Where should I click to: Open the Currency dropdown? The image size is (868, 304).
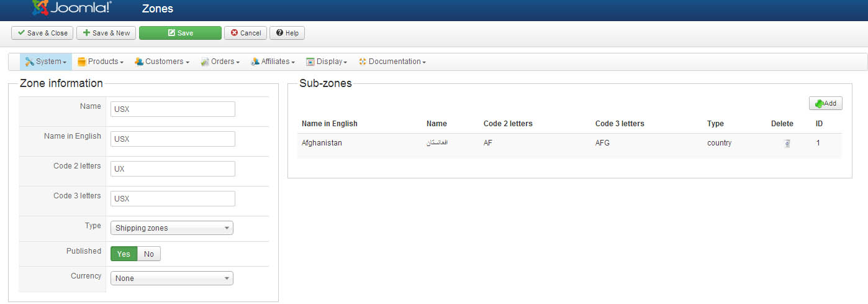click(172, 279)
